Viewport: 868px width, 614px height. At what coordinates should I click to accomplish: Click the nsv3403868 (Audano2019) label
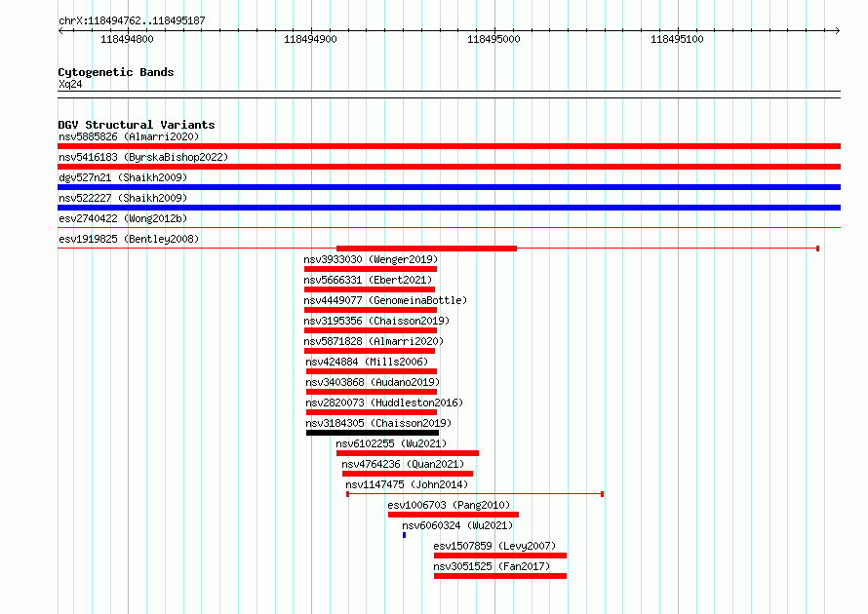coord(373,382)
